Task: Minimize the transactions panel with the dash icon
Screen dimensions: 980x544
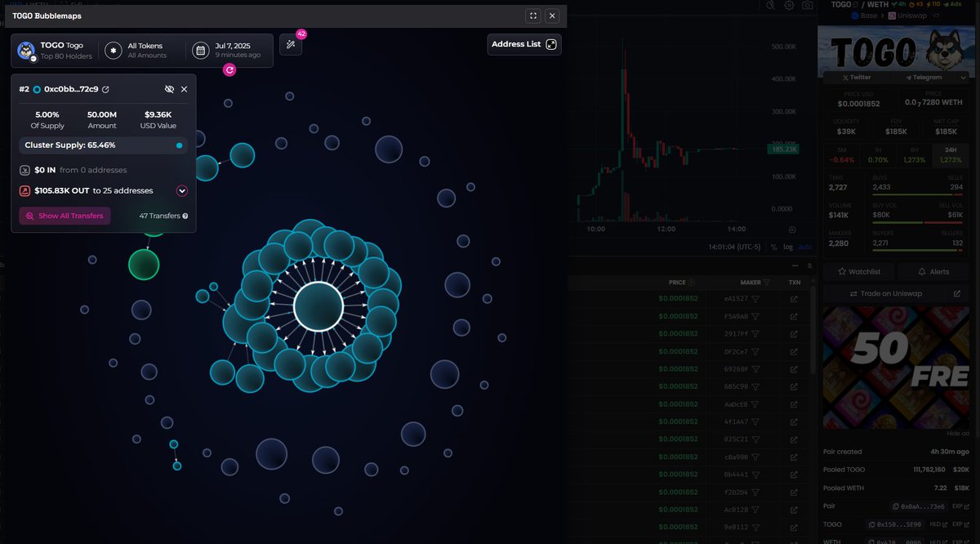Action: point(795,265)
